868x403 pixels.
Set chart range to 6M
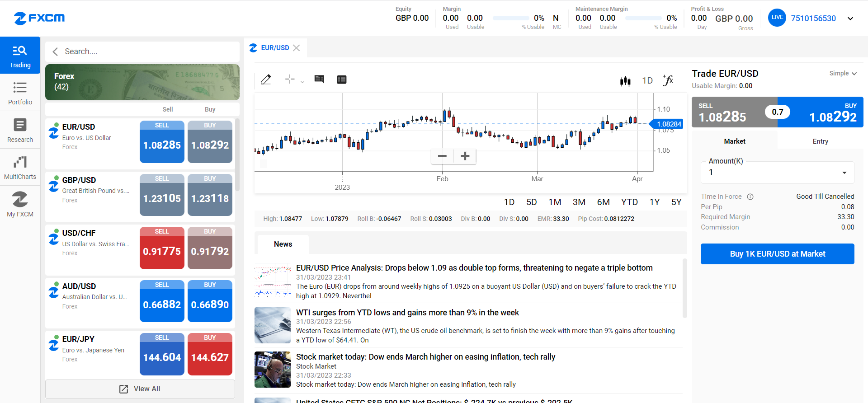603,202
